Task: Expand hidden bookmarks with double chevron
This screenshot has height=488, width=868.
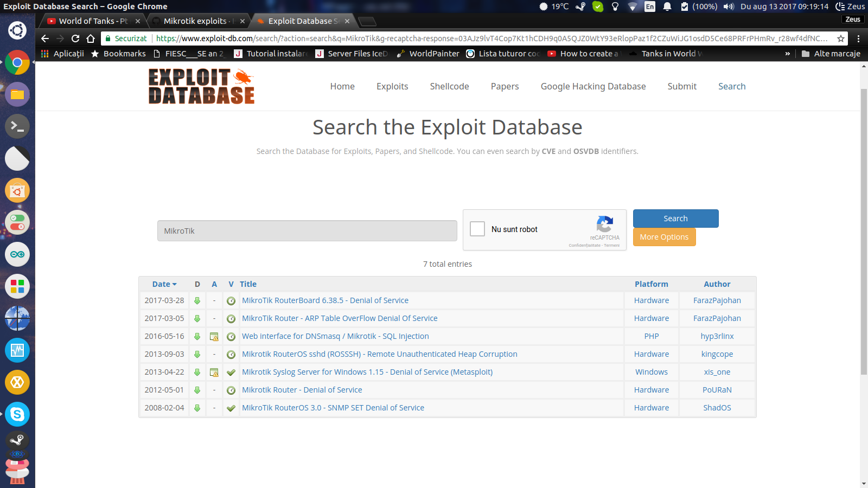Action: pyautogui.click(x=787, y=54)
